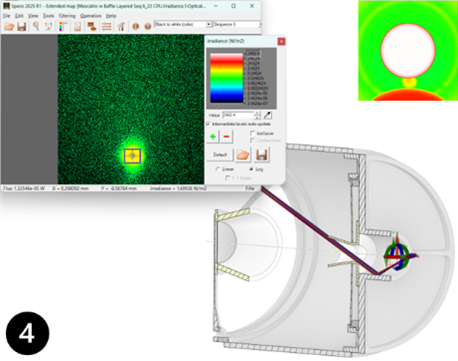Open the Sequence 1 dropdown

click(x=237, y=24)
